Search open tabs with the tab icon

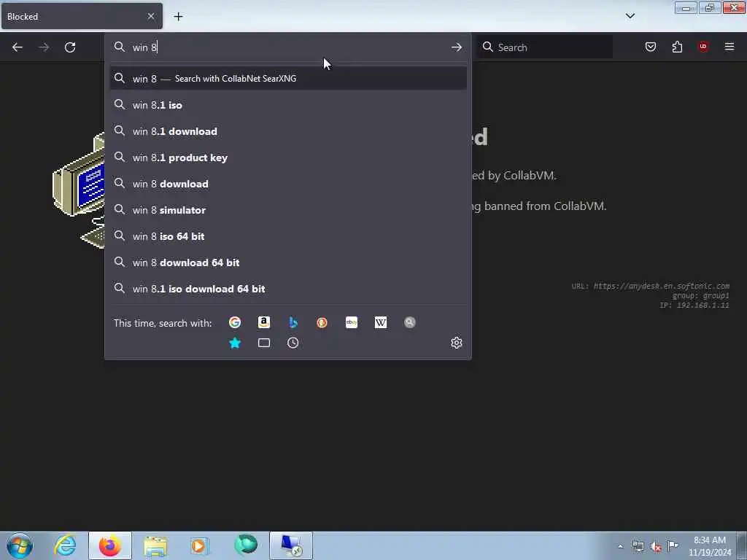coord(264,343)
